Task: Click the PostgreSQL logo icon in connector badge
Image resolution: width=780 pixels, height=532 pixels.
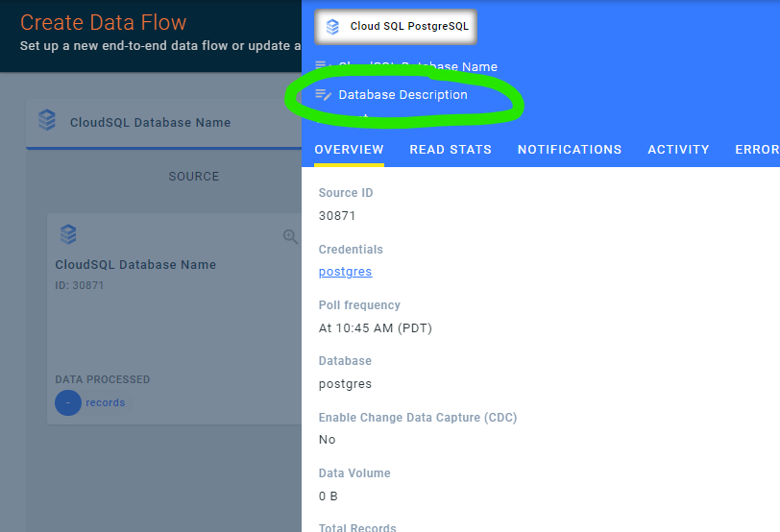Action: point(332,26)
